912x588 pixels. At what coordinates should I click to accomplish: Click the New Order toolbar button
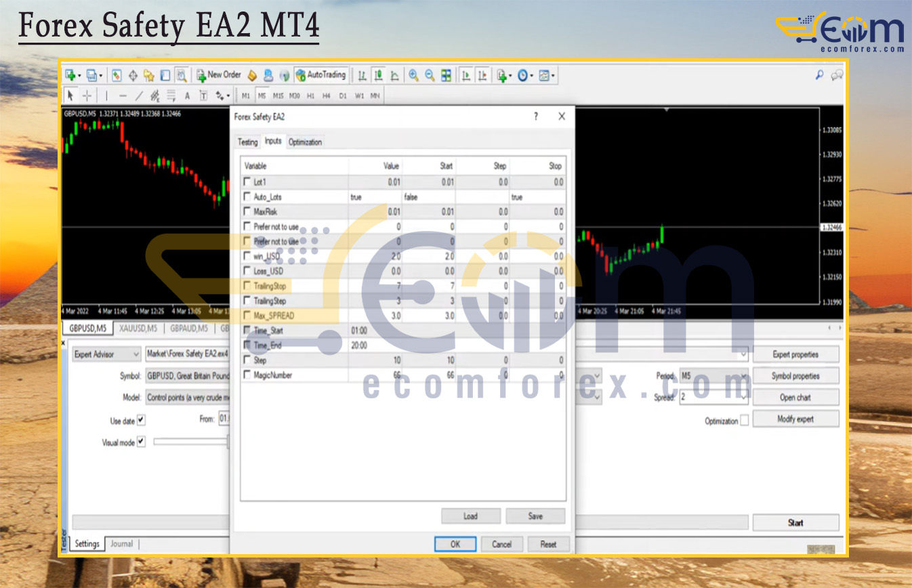(219, 75)
